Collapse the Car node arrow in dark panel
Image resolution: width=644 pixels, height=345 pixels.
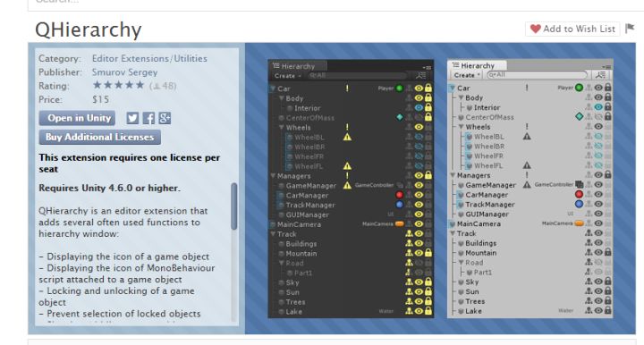273,88
